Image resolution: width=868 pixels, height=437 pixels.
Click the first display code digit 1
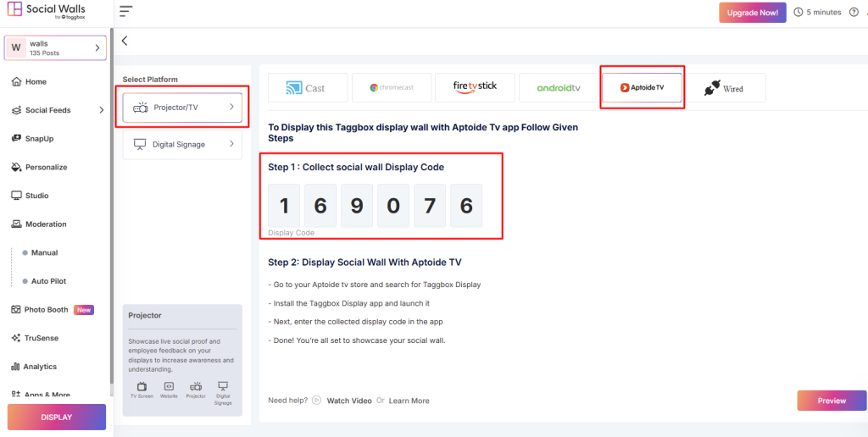point(284,206)
